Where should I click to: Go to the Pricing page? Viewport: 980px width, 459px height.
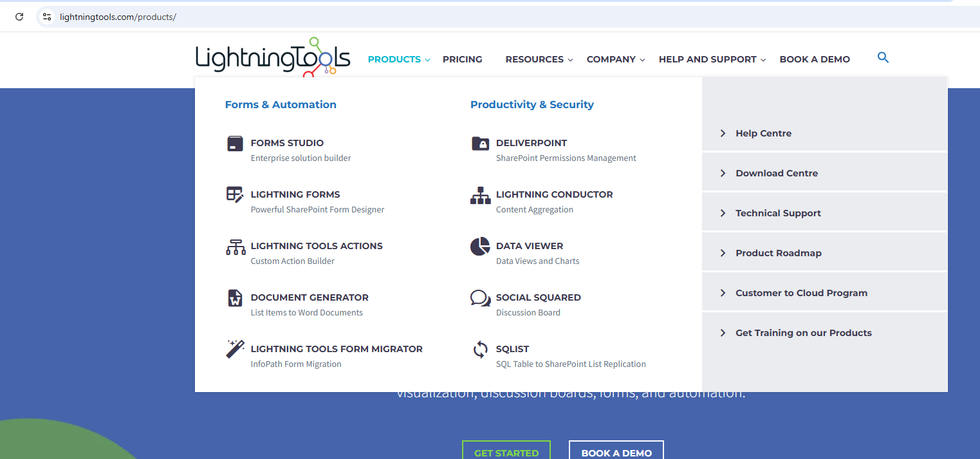pos(463,59)
